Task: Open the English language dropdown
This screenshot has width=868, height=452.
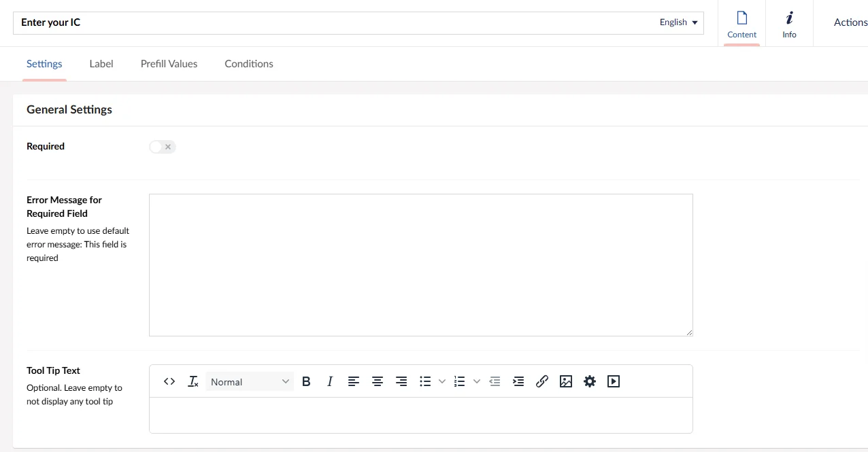Action: point(678,22)
